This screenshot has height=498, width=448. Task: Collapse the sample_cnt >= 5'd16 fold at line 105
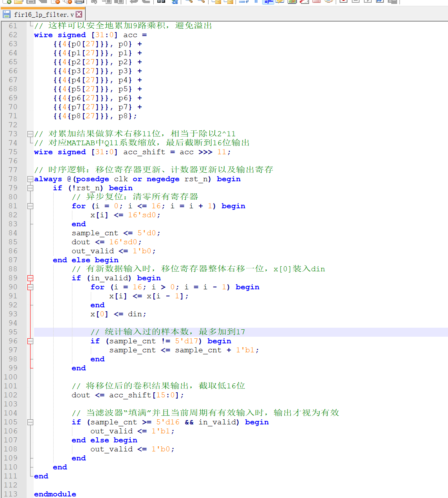point(30,422)
